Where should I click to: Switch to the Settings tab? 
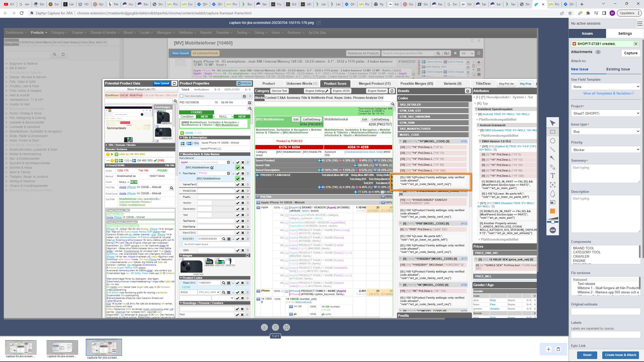[625, 33]
